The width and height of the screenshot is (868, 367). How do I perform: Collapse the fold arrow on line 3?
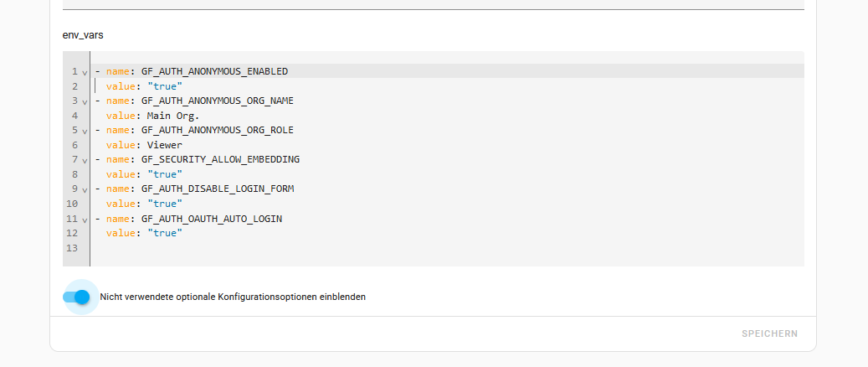pos(85,102)
